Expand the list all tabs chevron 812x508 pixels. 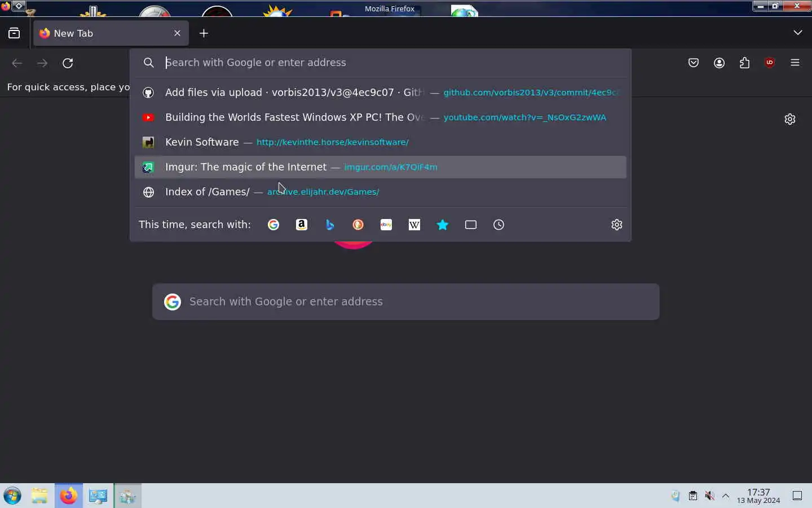pos(797,33)
